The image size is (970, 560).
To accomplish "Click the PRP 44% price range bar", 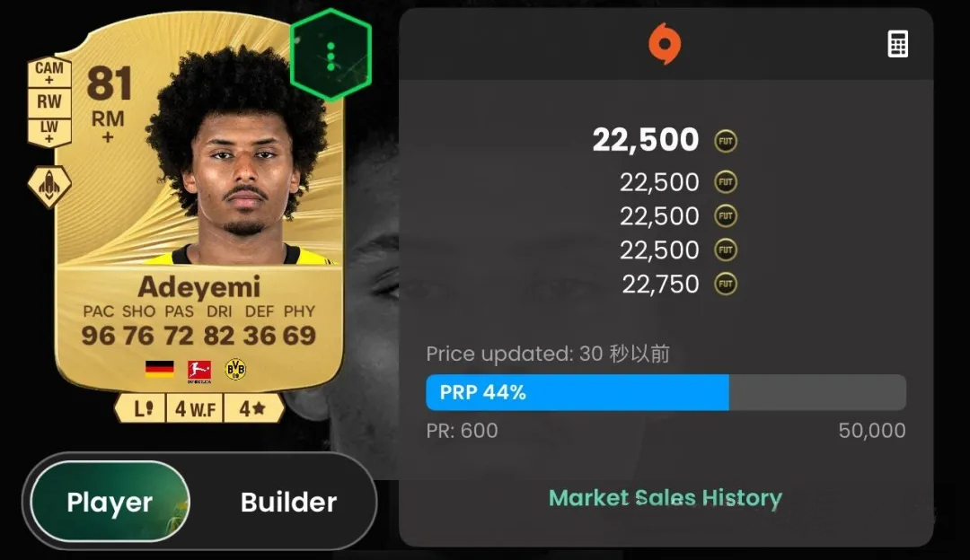I will point(666,392).
